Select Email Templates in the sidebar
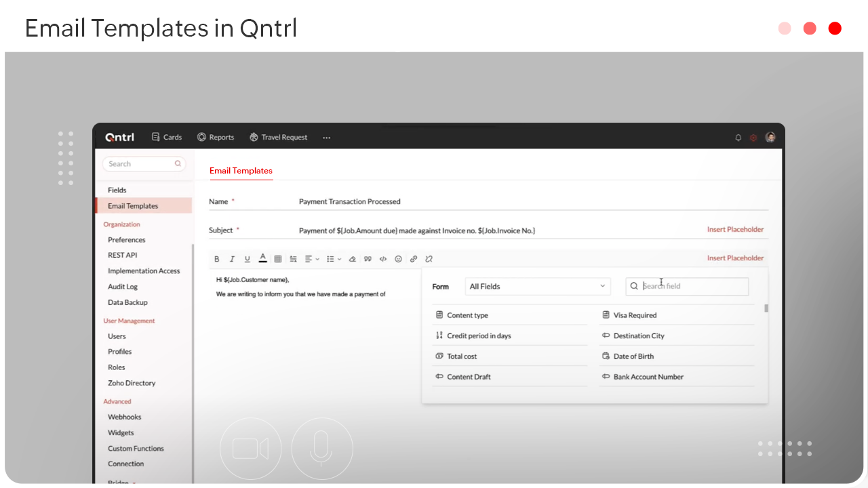 (x=133, y=205)
